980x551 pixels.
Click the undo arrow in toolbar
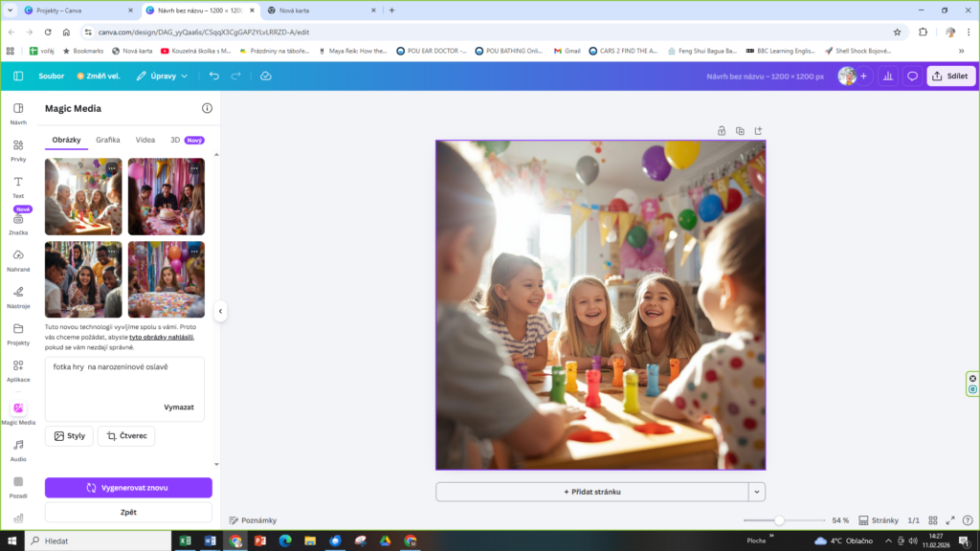(213, 76)
